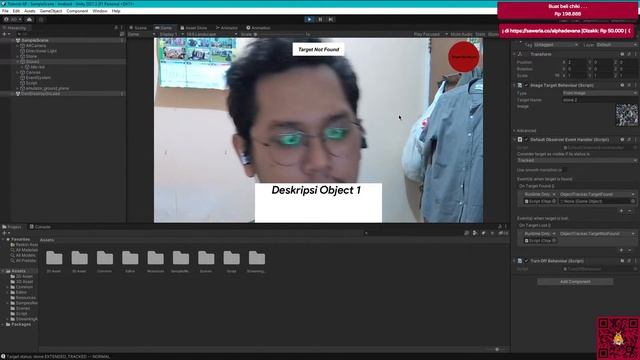The image size is (640, 360).
Task: Open the Resources folder icon in the Assets grid
Action: click(x=156, y=258)
